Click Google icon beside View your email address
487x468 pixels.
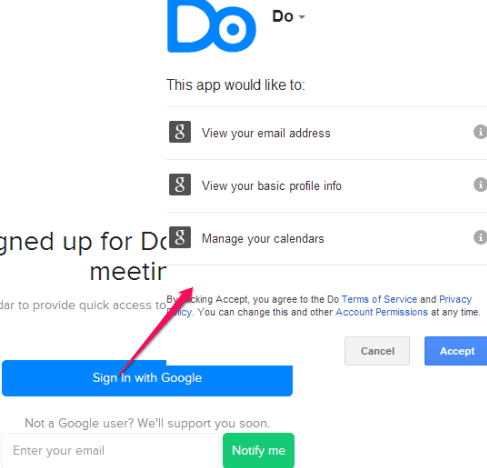180,132
